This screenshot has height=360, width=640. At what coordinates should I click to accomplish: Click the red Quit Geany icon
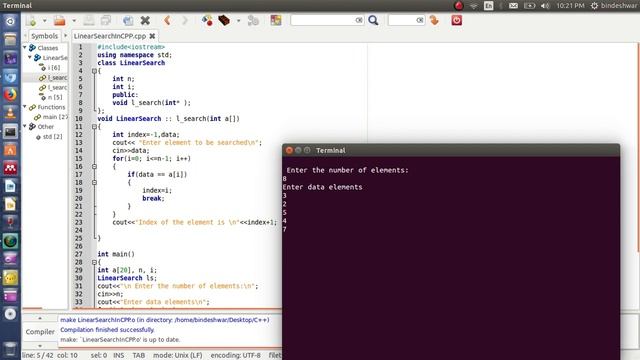[x=457, y=20]
